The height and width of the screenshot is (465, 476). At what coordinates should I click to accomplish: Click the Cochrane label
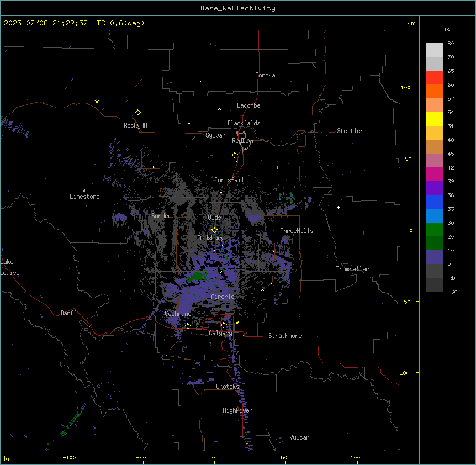pyautogui.click(x=178, y=314)
